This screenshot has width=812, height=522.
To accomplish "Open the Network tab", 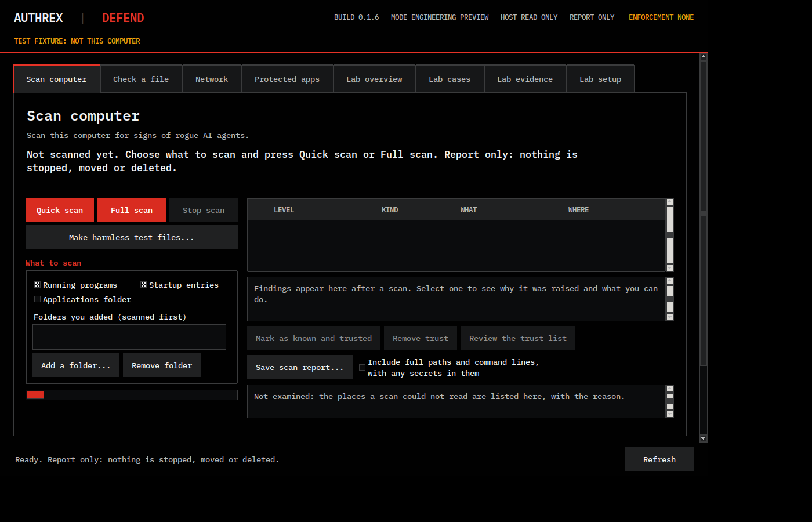I will pyautogui.click(x=212, y=79).
